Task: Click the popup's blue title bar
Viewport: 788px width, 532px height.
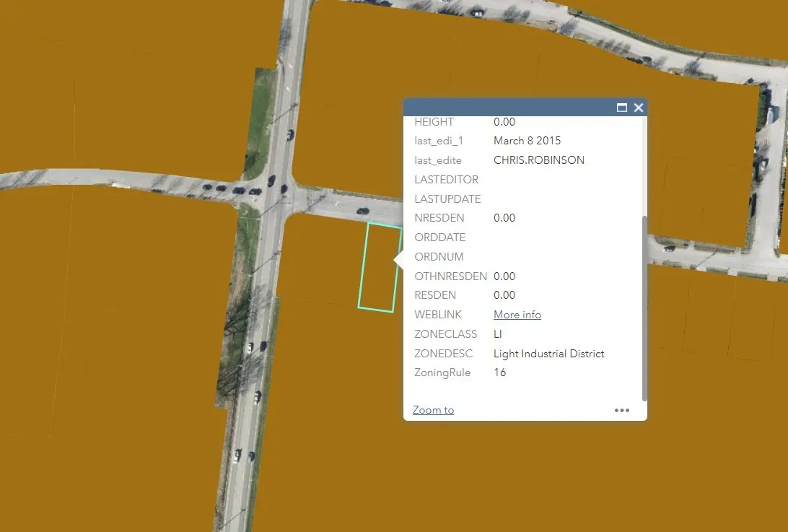Action: click(505, 108)
